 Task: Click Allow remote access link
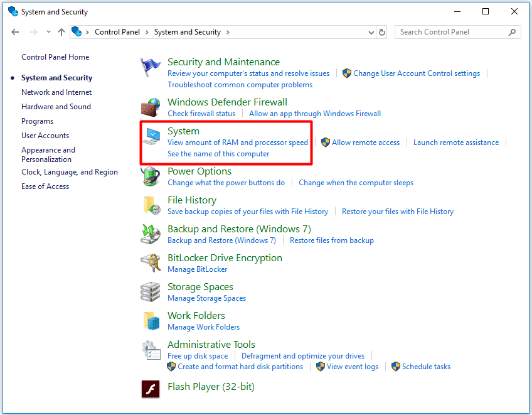(366, 143)
